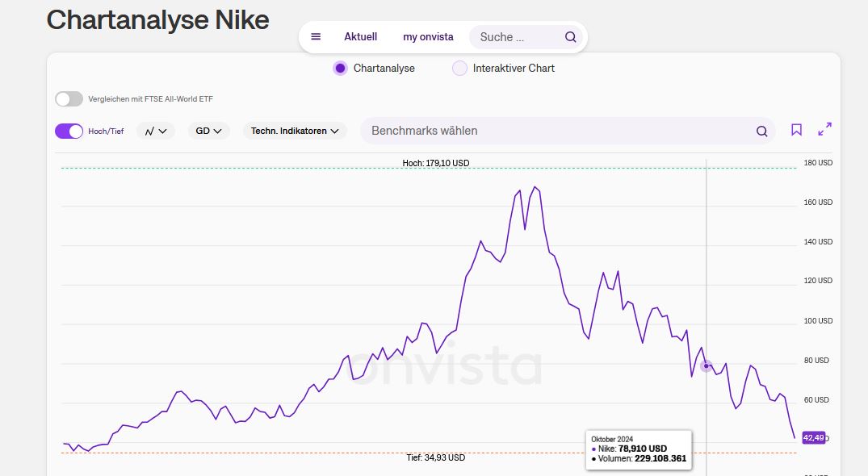Screen dimensions: 868x476
Task: Expand the Techn. Indikatoren dropdown
Action: click(x=294, y=130)
